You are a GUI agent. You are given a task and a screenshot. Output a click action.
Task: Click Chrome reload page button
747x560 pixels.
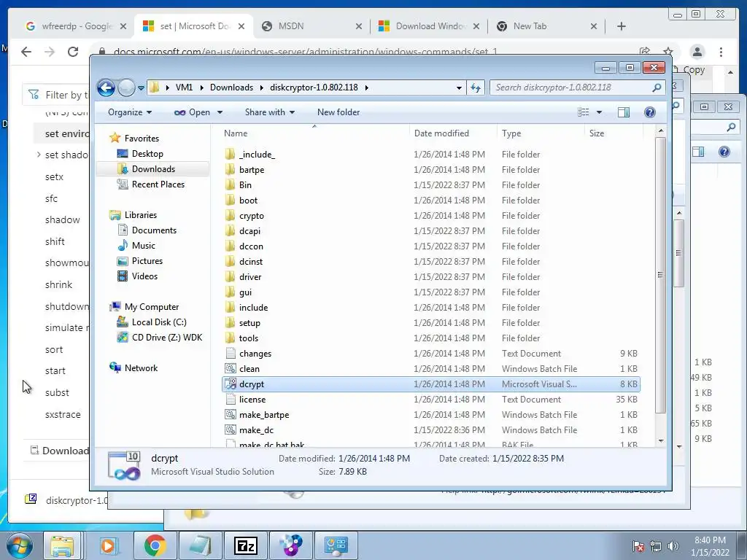click(72, 52)
